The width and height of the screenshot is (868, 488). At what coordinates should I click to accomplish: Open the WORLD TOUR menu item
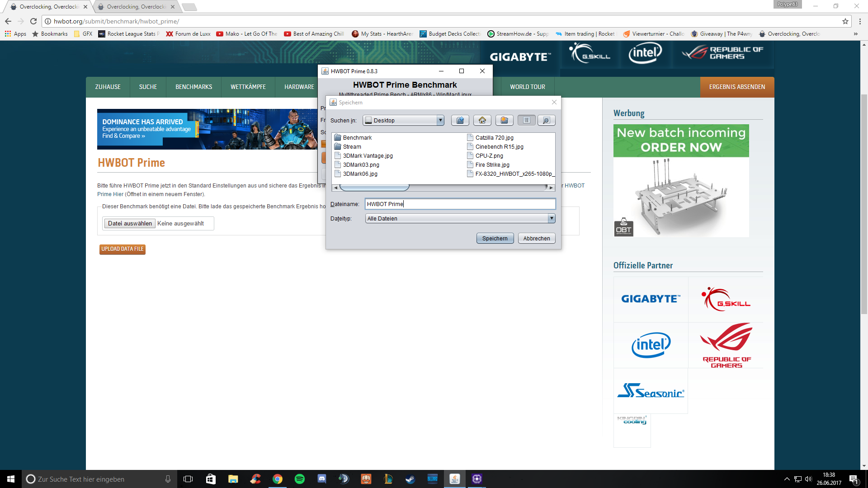click(x=527, y=87)
